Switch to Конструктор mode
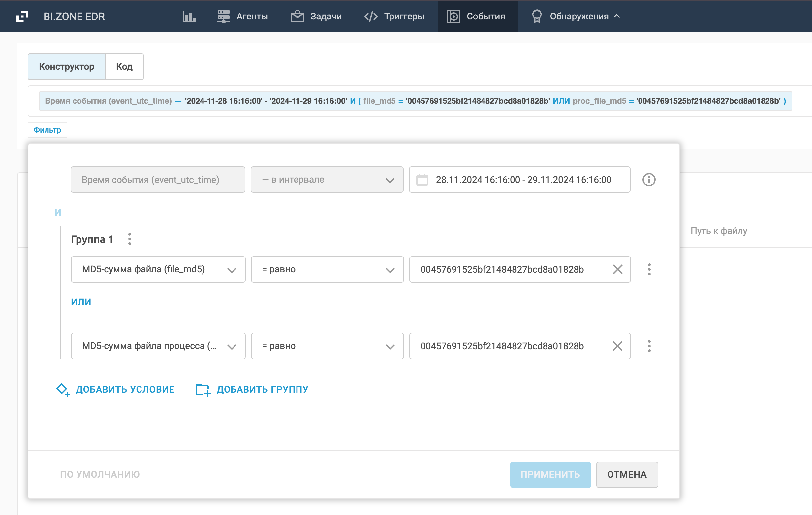Image resolution: width=812 pixels, height=515 pixels. [66, 66]
